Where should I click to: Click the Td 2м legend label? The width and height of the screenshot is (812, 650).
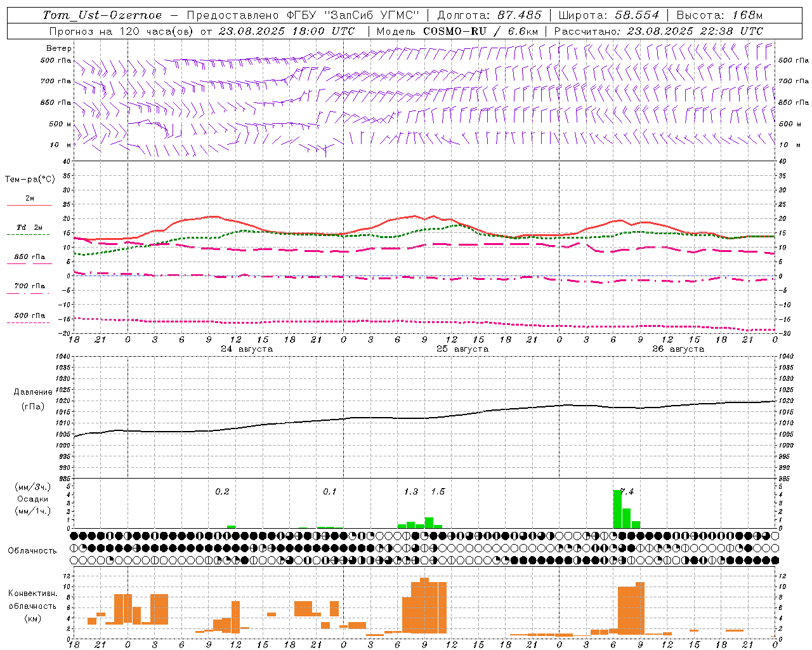click(30, 227)
